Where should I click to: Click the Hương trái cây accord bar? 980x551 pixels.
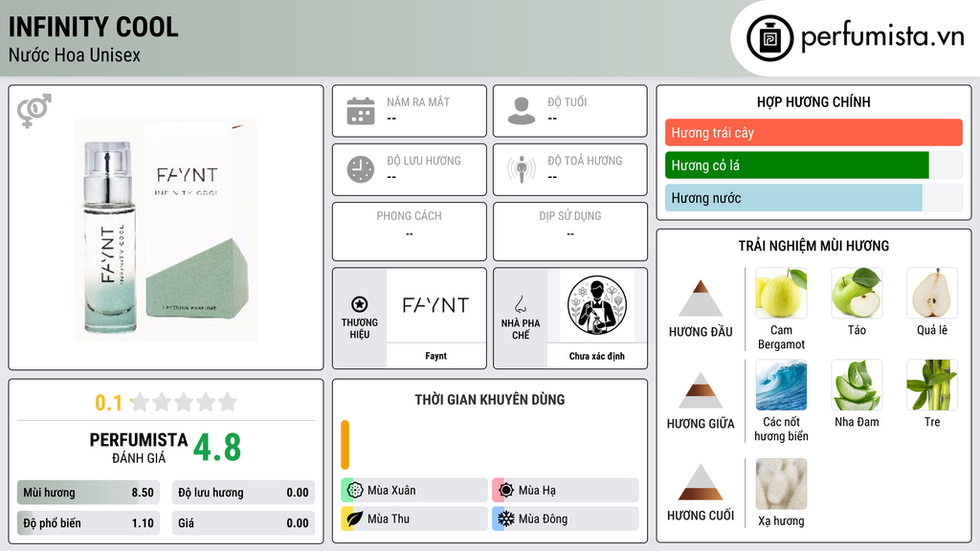(813, 132)
